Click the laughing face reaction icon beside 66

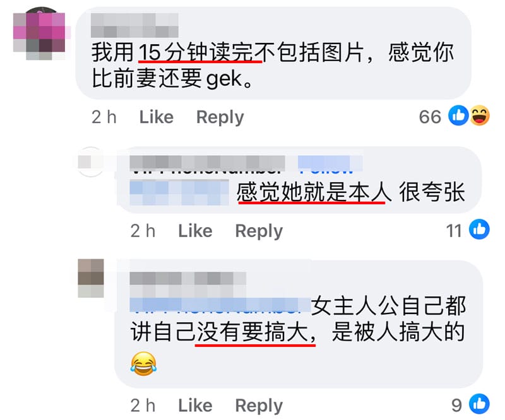480,115
